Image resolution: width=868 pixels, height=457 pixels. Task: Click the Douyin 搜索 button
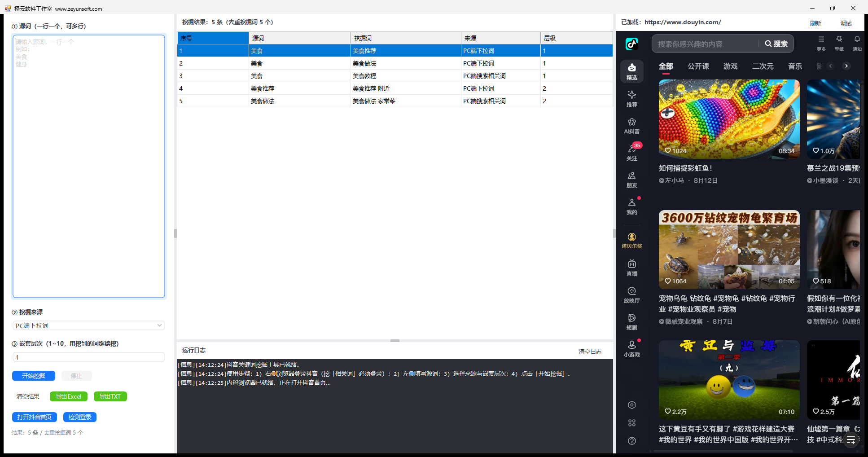(x=776, y=44)
